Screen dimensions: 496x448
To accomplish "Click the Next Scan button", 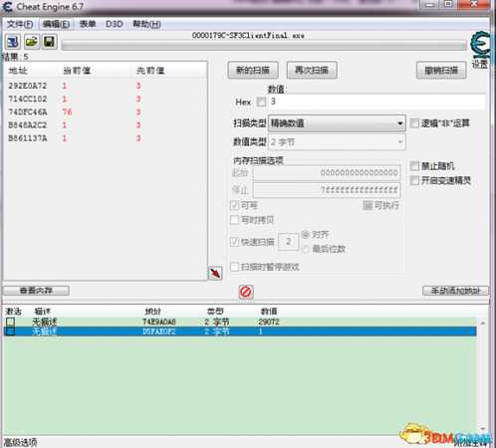I will pyautogui.click(x=312, y=70).
